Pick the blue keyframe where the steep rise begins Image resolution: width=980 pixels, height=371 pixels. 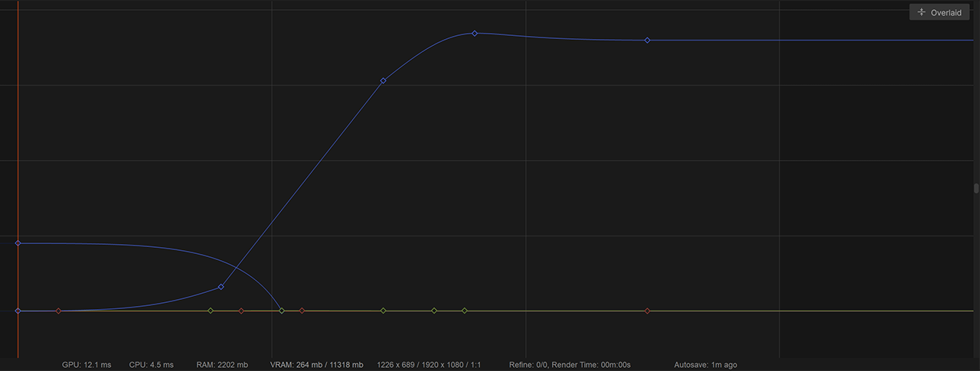(x=221, y=287)
